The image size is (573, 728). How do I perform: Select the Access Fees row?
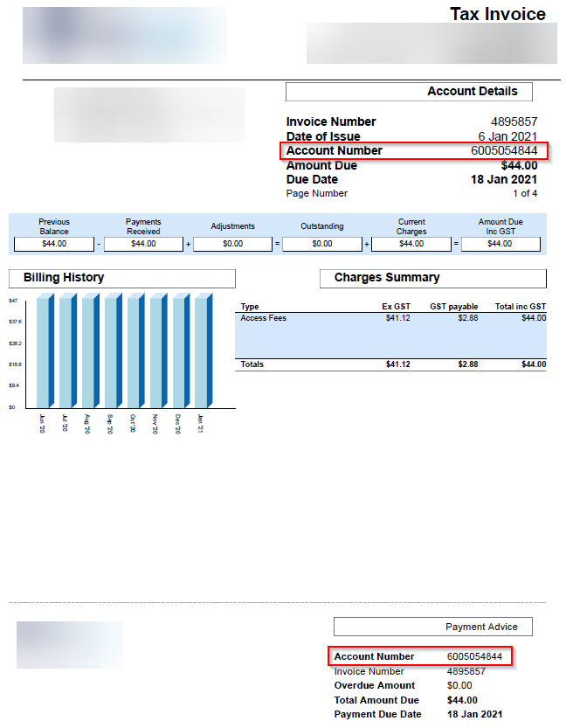390,318
